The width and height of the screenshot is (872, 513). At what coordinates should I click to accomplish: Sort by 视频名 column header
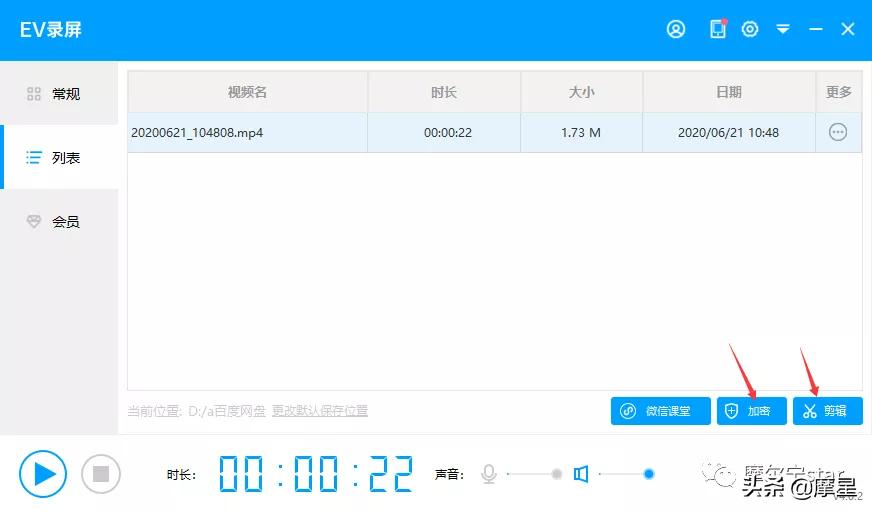pyautogui.click(x=247, y=92)
